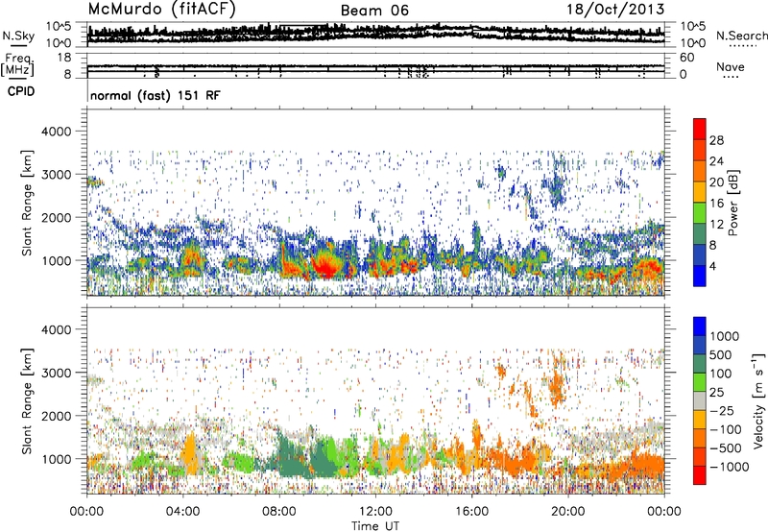
Task: Click the '4' label on Power color bar
Action: coord(712,267)
